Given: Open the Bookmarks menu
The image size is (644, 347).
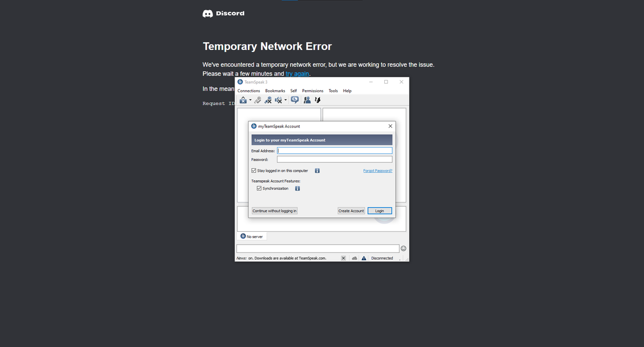Looking at the screenshot, I should 275,91.
